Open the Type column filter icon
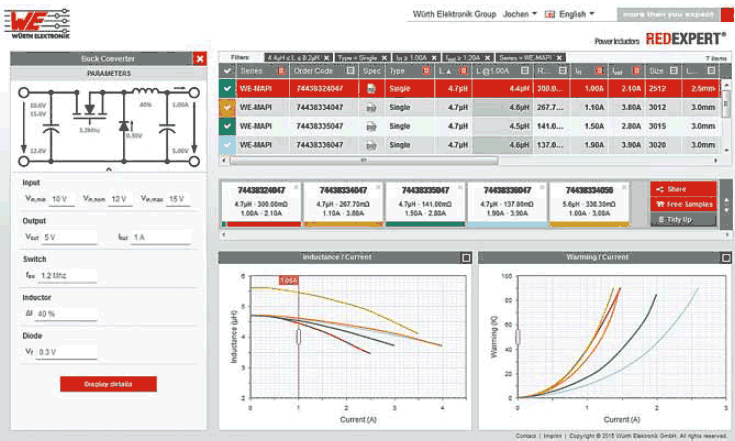 pyautogui.click(x=426, y=71)
